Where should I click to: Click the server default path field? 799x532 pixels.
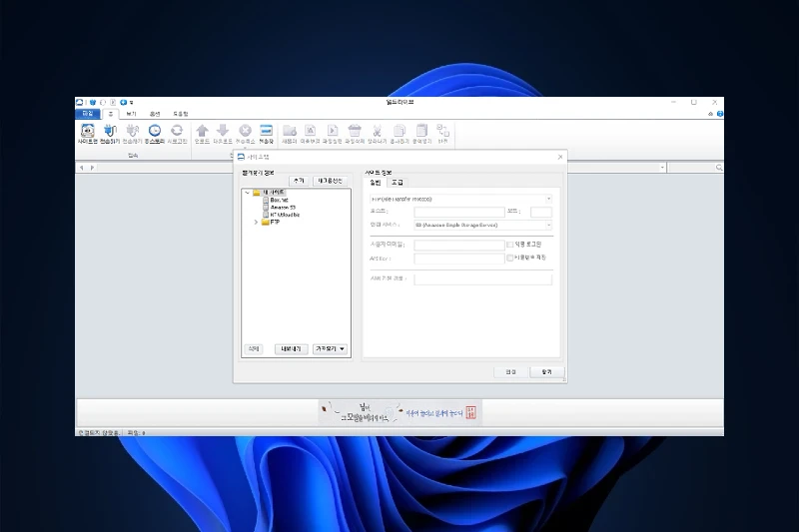483,279
